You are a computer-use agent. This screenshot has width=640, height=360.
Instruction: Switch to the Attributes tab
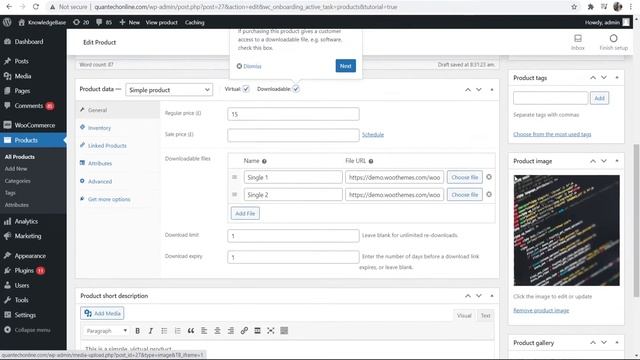pos(118,163)
